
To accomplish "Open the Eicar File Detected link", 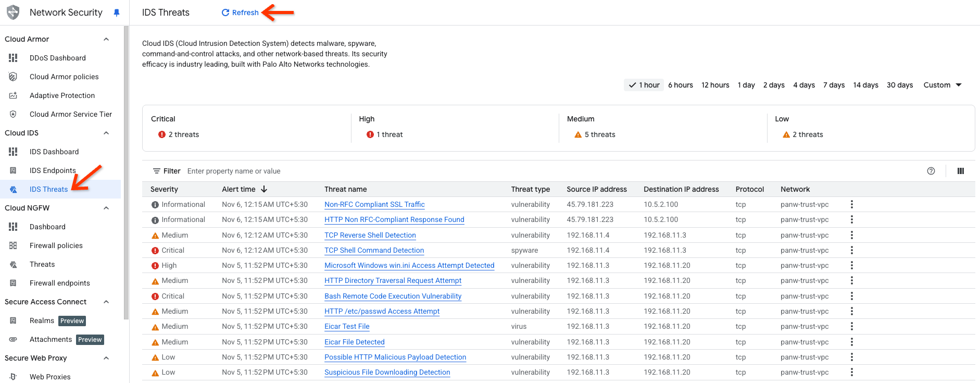I will point(354,342).
